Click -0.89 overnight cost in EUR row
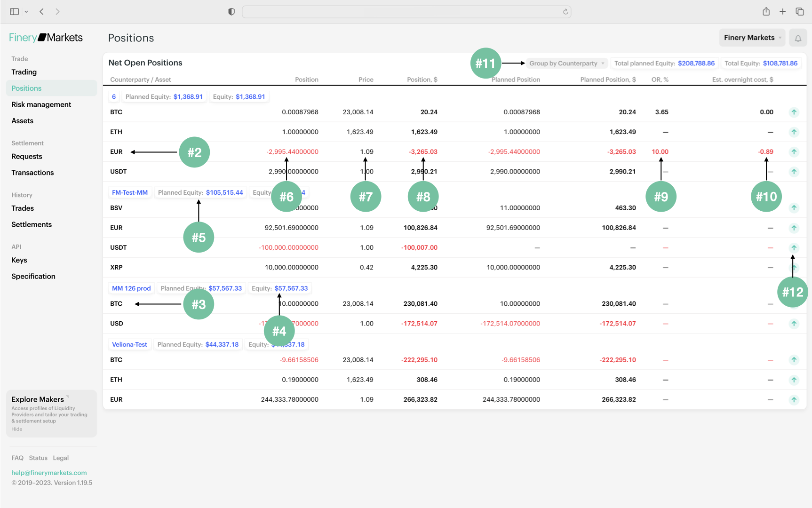Viewport: 812px width, 508px height. tap(765, 151)
